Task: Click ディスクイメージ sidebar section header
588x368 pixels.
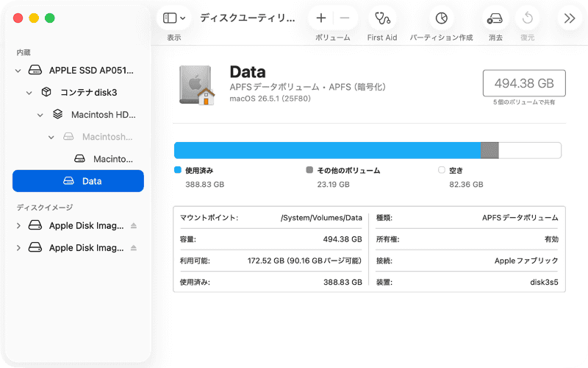Action: pyautogui.click(x=45, y=208)
